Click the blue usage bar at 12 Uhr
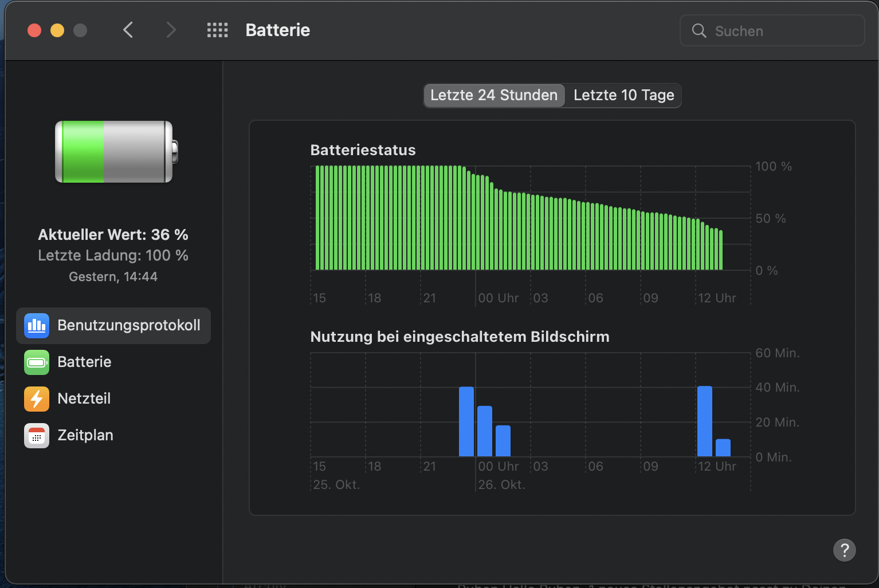This screenshot has width=879, height=588. pos(704,421)
